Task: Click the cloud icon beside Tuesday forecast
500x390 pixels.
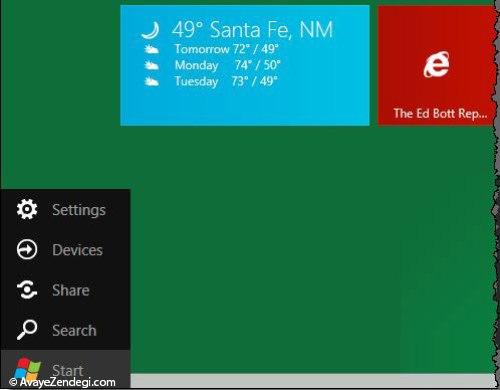Action: click(x=151, y=81)
